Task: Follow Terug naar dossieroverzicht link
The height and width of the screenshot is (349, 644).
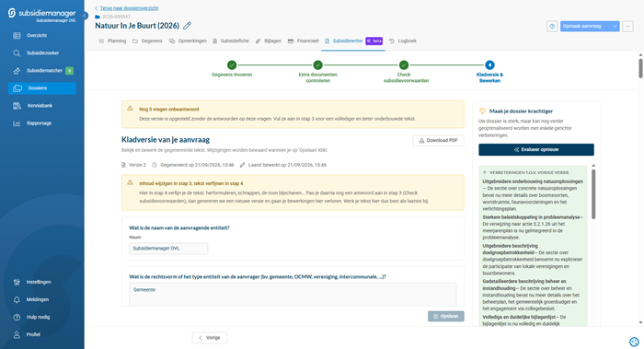Action: click(129, 8)
